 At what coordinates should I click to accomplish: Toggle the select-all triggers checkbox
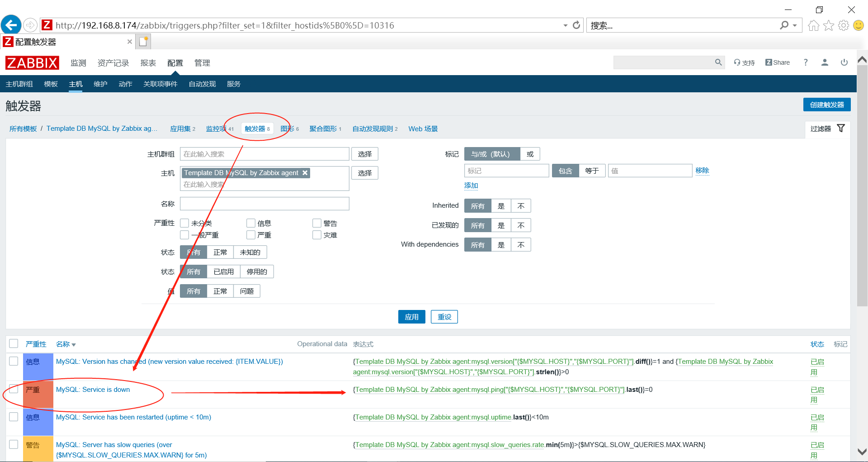(x=14, y=343)
